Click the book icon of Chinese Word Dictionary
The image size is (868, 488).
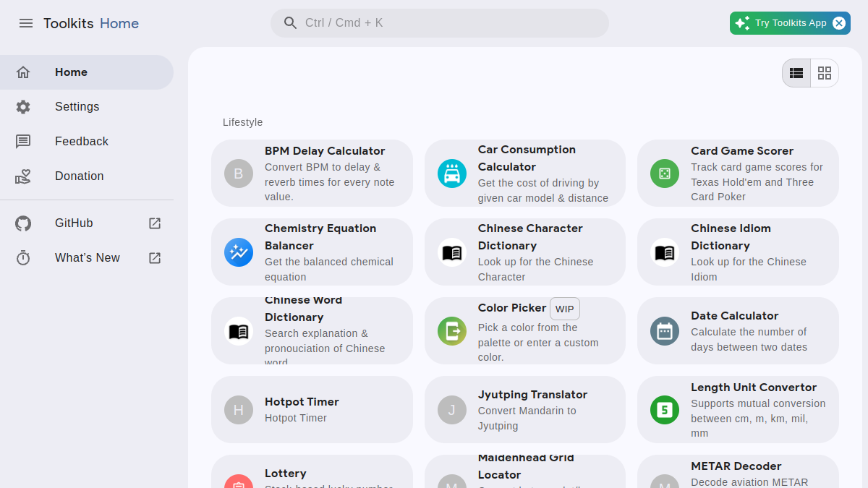[239, 331]
